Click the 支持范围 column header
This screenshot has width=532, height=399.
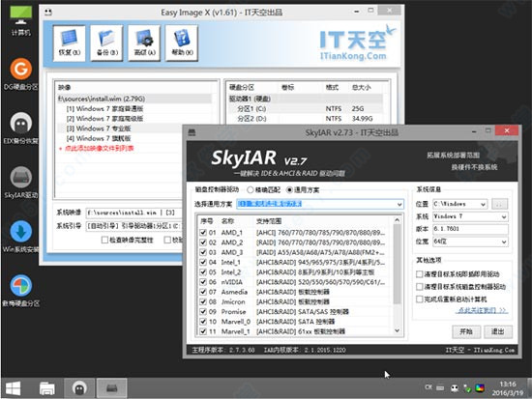point(269,221)
